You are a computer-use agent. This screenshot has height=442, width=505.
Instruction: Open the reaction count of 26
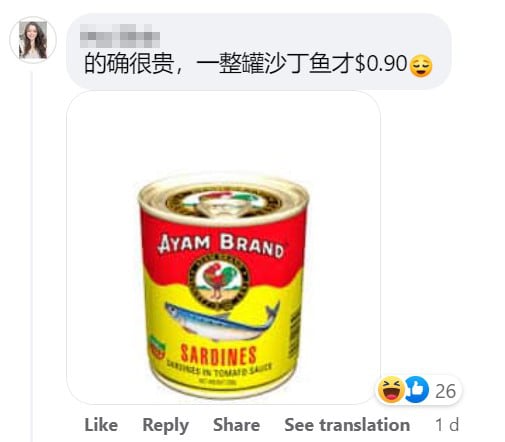pyautogui.click(x=445, y=391)
